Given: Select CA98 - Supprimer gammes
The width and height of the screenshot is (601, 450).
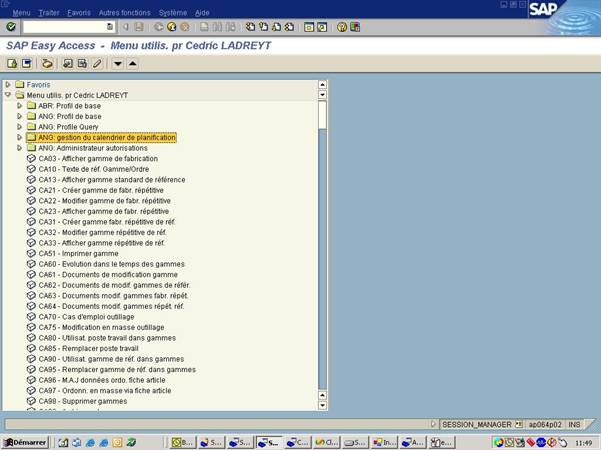Looking at the screenshot, I should coord(83,401).
